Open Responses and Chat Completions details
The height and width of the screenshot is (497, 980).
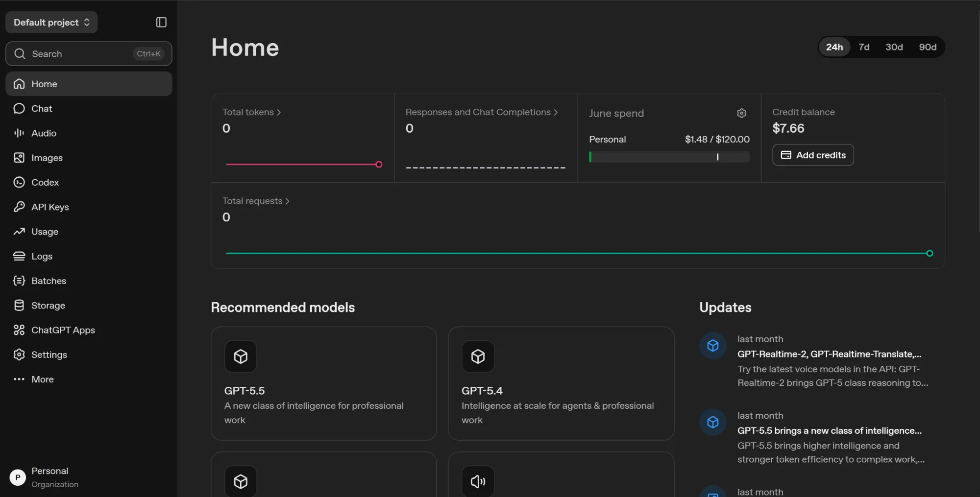(x=482, y=112)
